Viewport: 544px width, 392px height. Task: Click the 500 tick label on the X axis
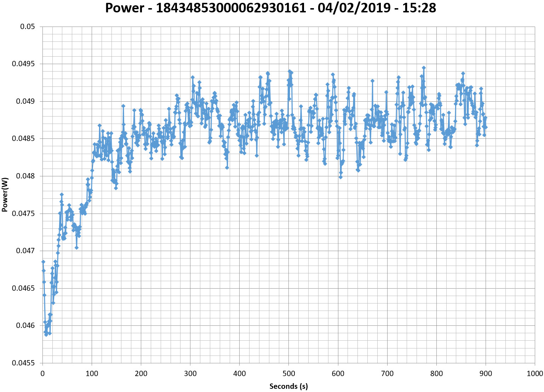click(x=288, y=374)
